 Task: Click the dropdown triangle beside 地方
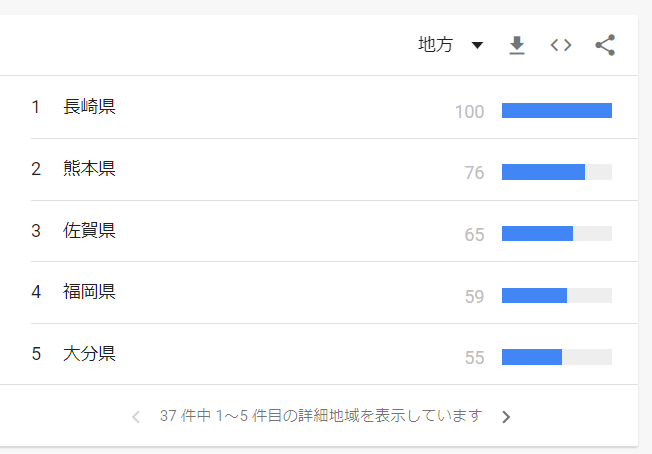477,45
